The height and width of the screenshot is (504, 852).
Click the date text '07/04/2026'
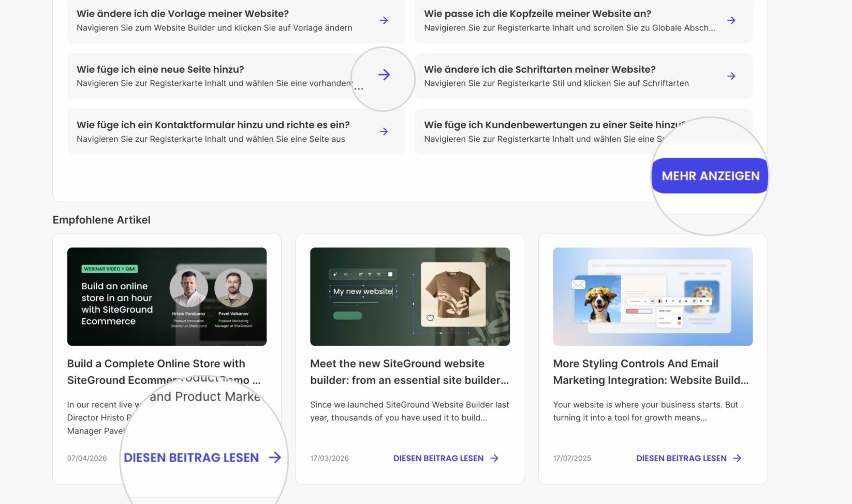click(x=87, y=458)
